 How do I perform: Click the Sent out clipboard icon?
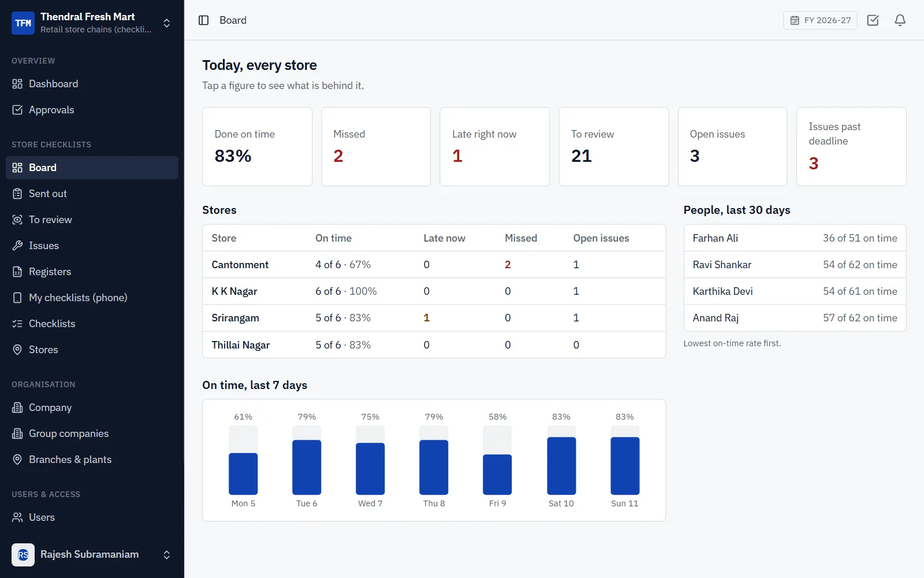click(x=17, y=194)
